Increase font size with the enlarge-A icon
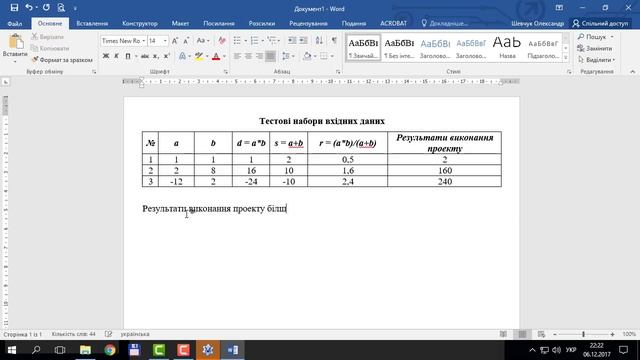Image resolution: width=640 pixels, height=360 pixels. (x=175, y=41)
